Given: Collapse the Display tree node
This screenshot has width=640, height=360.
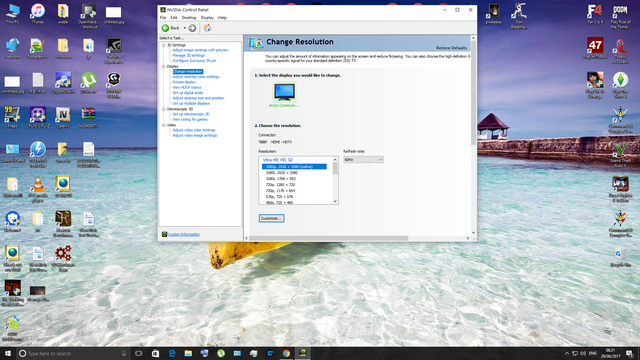Looking at the screenshot, I should [x=164, y=66].
